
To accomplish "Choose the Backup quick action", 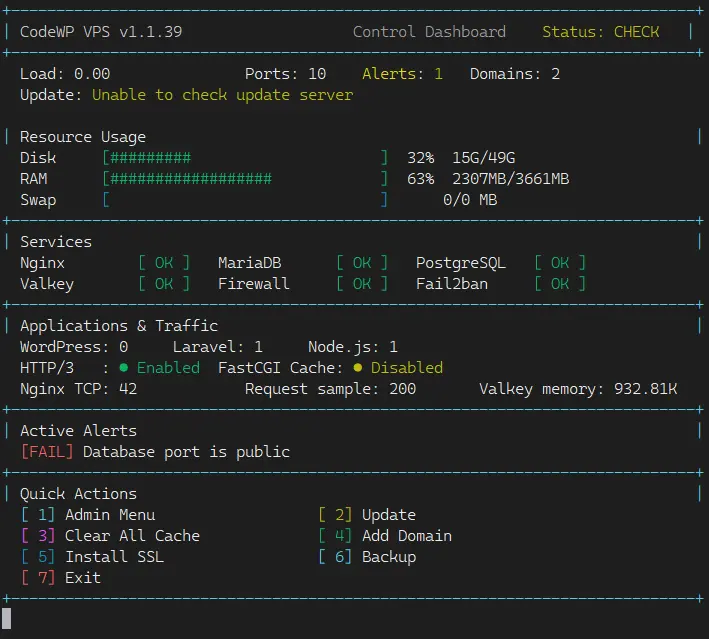I will 367,557.
